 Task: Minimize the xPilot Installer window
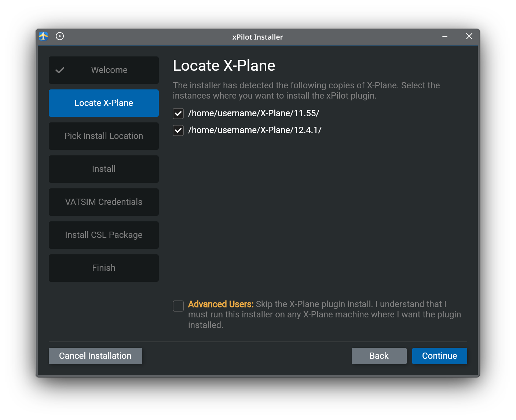[444, 36]
